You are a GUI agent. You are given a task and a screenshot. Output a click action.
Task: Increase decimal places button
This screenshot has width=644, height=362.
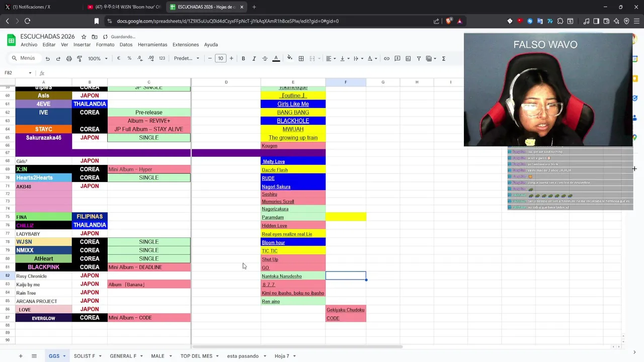coord(151,58)
